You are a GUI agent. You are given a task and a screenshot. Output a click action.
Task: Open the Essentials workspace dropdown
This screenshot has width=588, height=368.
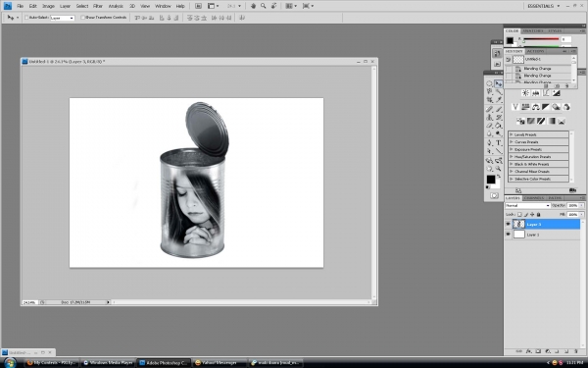click(543, 6)
